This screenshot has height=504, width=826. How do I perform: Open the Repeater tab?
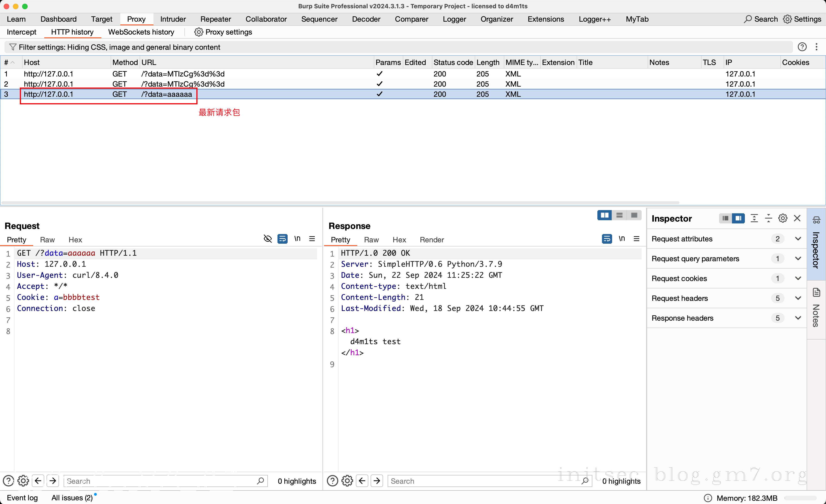pos(215,19)
